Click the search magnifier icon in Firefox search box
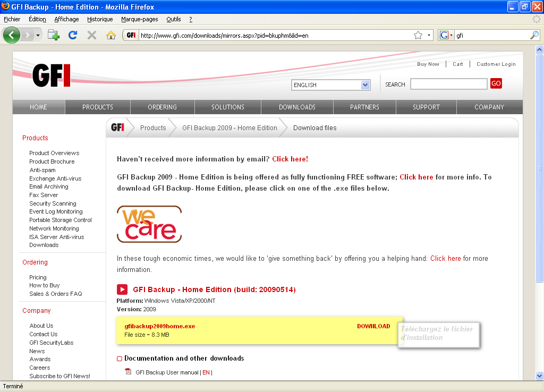The height and width of the screenshot is (392, 544). tap(534, 35)
